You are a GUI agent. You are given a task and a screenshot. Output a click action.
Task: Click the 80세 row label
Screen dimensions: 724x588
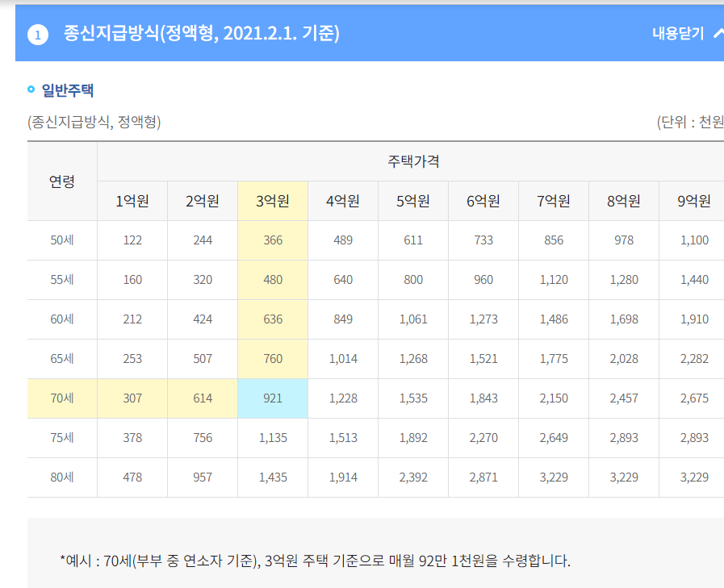[x=62, y=477]
